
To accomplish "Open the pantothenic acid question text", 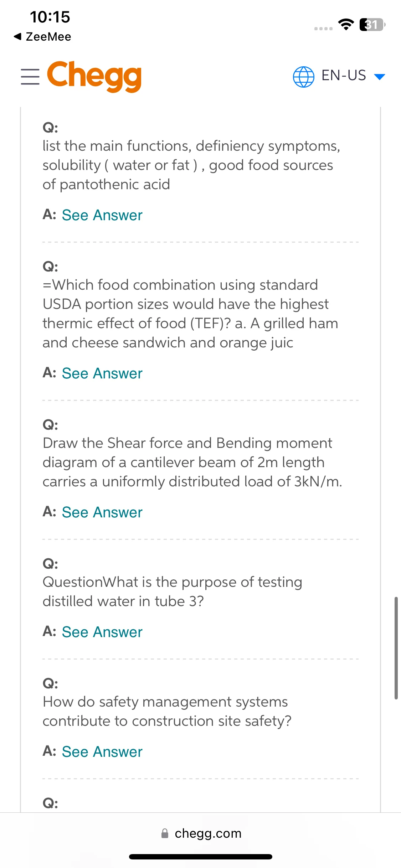I will tap(191, 165).
